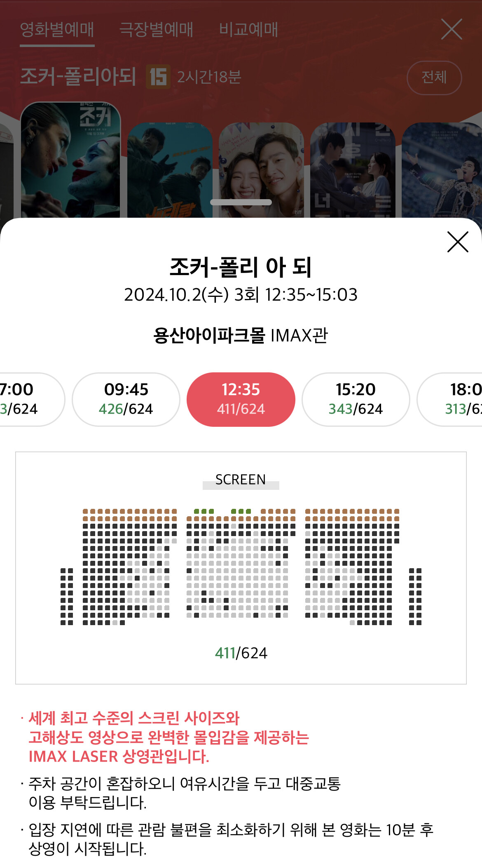This screenshot has width=482, height=868.
Task: Select the partially visible 7:00 showtime
Action: pos(25,399)
